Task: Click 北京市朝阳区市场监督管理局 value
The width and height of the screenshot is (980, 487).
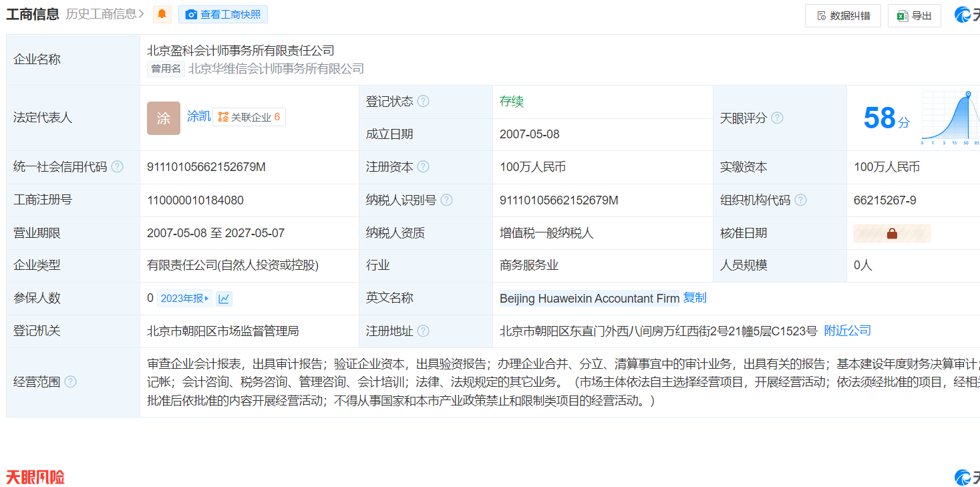Action: [x=223, y=331]
